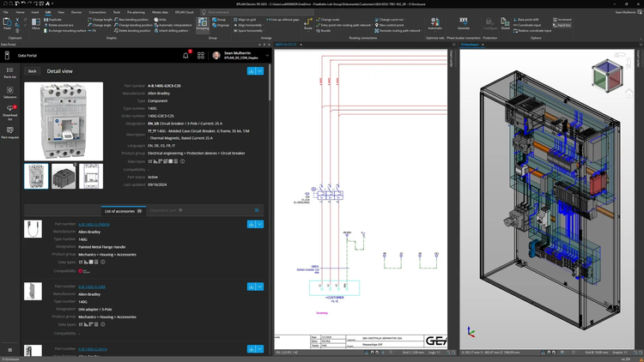The height and width of the screenshot is (362, 644).
Task: Expand download arrow for Painted Metal Flange Handle
Action: tap(260, 225)
